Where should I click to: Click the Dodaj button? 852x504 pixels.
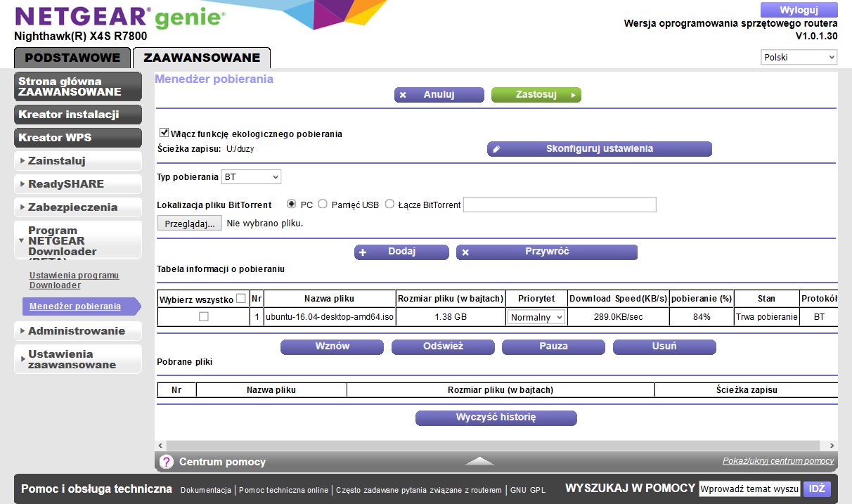[401, 252]
